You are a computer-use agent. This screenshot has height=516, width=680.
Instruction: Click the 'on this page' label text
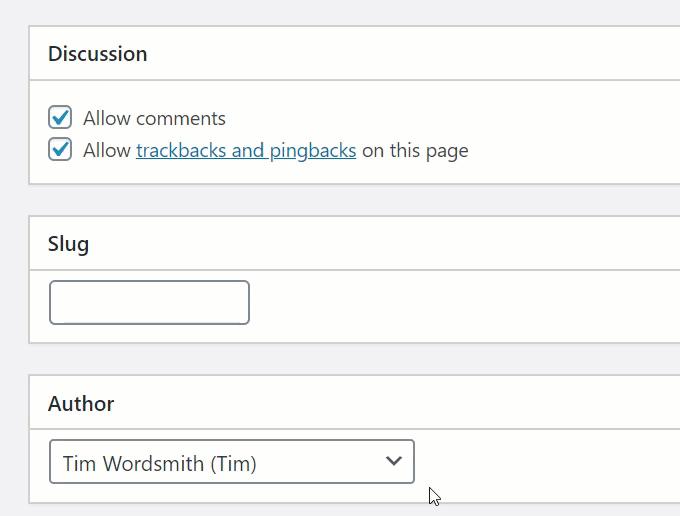415,150
